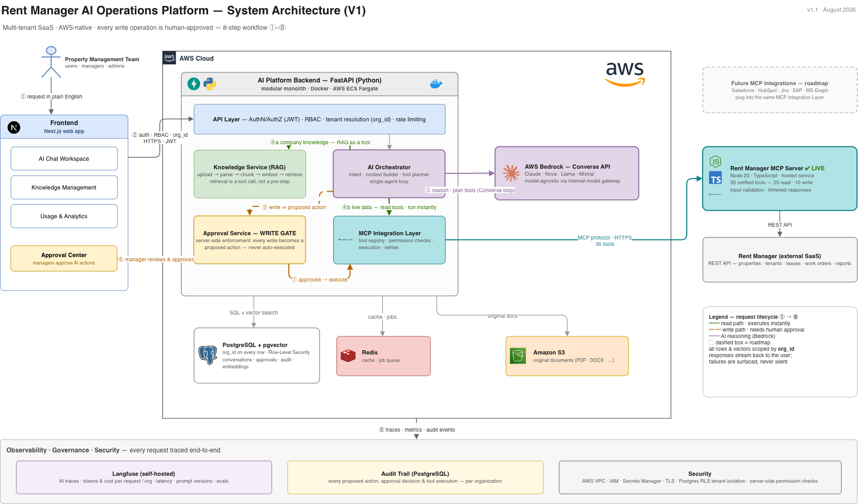Screen dimensions: 858x504
Task: Select the PostgreSQL + pgvector box
Action: click(x=257, y=356)
